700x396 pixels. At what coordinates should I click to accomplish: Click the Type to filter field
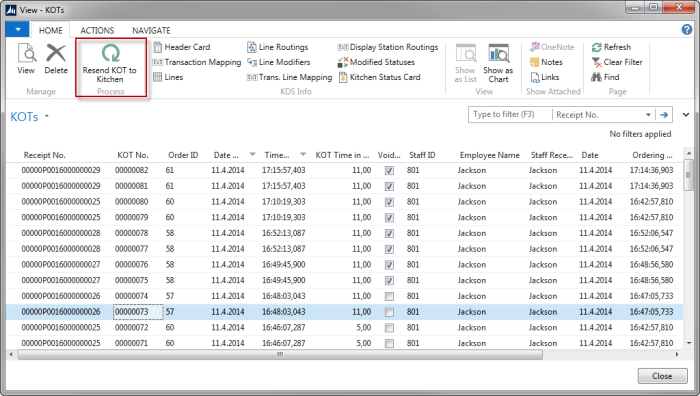pyautogui.click(x=510, y=115)
